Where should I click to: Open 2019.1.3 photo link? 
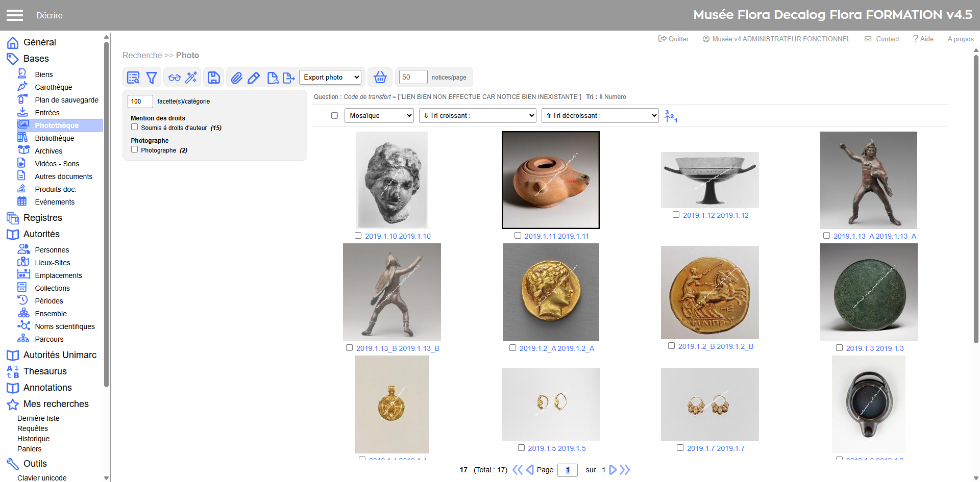coord(875,348)
